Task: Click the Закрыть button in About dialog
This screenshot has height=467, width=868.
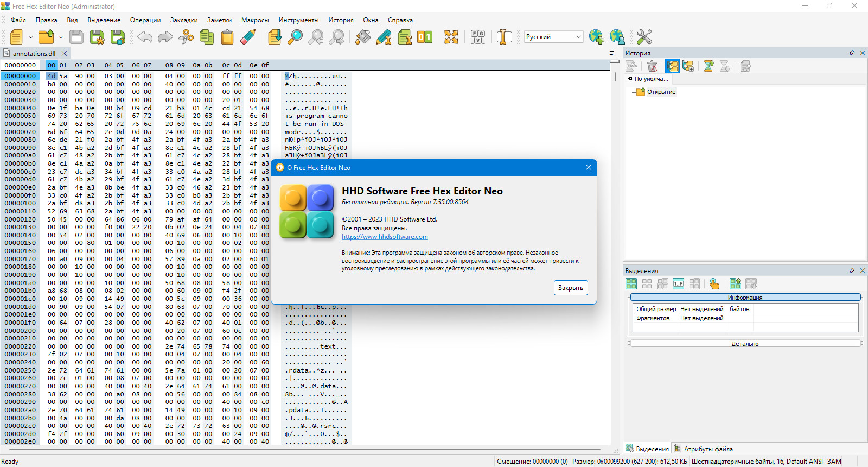Action: [571, 288]
